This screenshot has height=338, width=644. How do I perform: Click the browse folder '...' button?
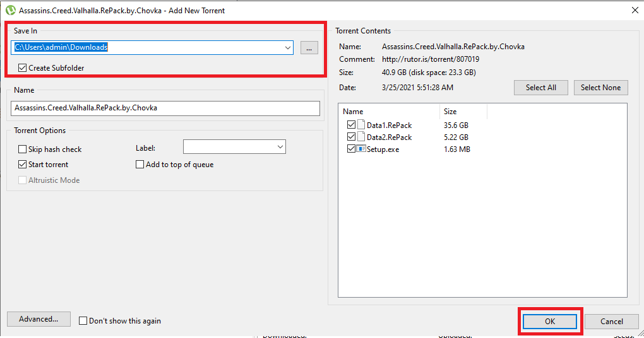(x=309, y=47)
